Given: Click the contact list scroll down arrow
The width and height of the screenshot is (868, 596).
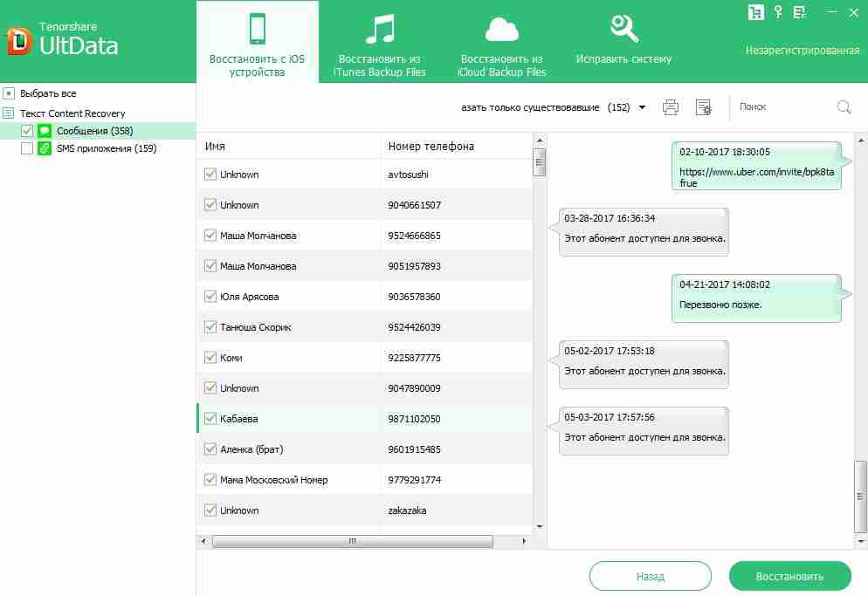Looking at the screenshot, I should point(540,526).
